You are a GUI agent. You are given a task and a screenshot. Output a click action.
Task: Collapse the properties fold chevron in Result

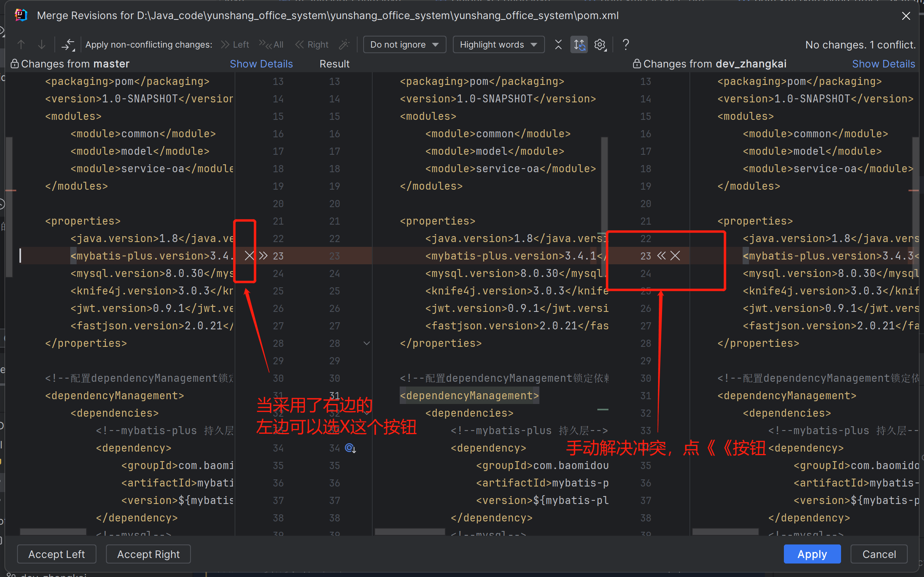tap(367, 343)
